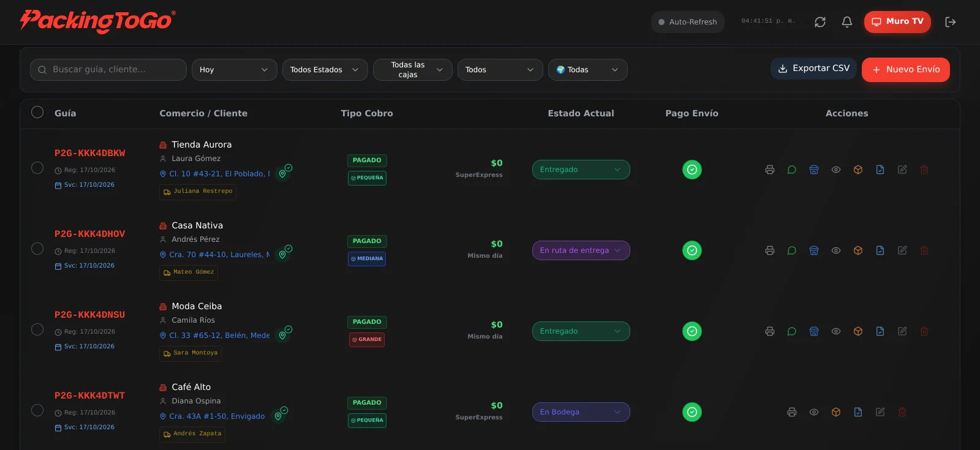The height and width of the screenshot is (450, 980).
Task: Click location pin badge beside El Poblado address
Action: pos(284,173)
